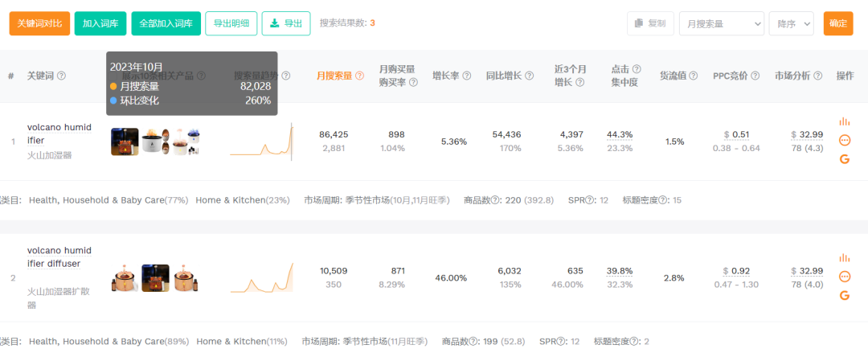868x357 pixels.
Task: Click the bar chart icon for volcano humidifier diffuser
Action: click(844, 258)
